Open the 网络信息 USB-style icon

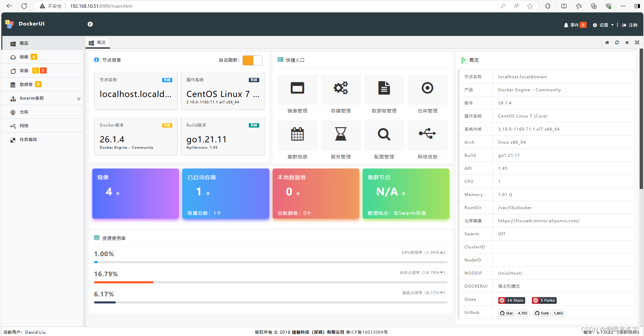coord(427,134)
